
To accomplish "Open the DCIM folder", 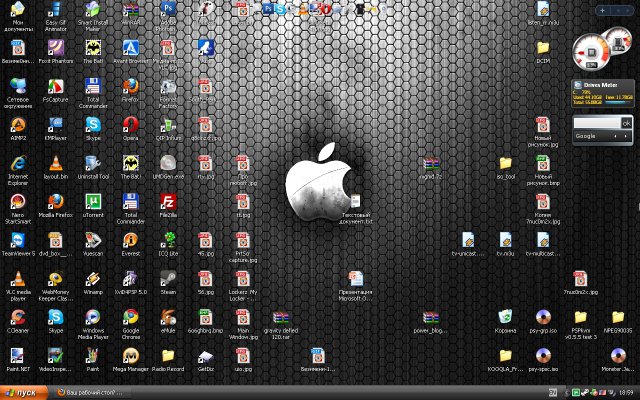I will click(x=543, y=48).
